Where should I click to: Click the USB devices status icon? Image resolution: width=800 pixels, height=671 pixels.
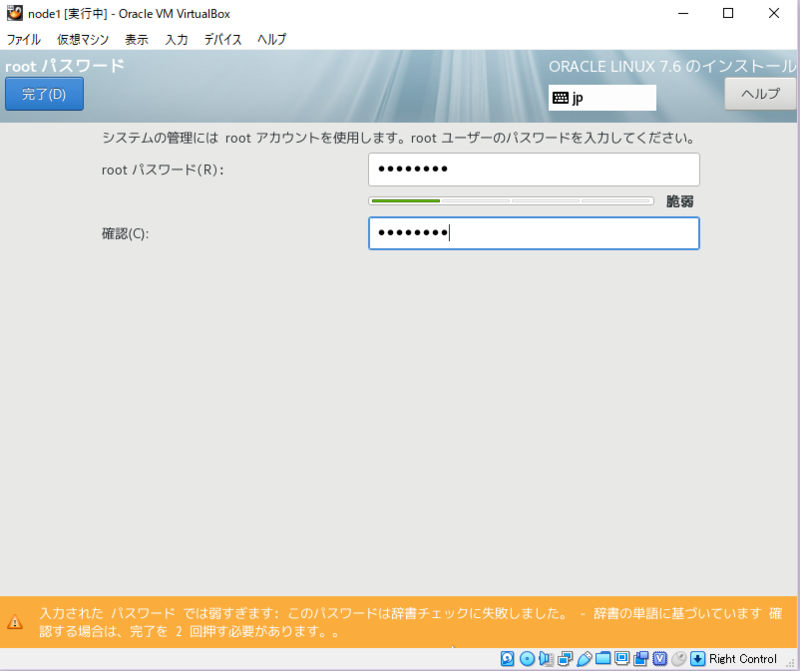584,659
